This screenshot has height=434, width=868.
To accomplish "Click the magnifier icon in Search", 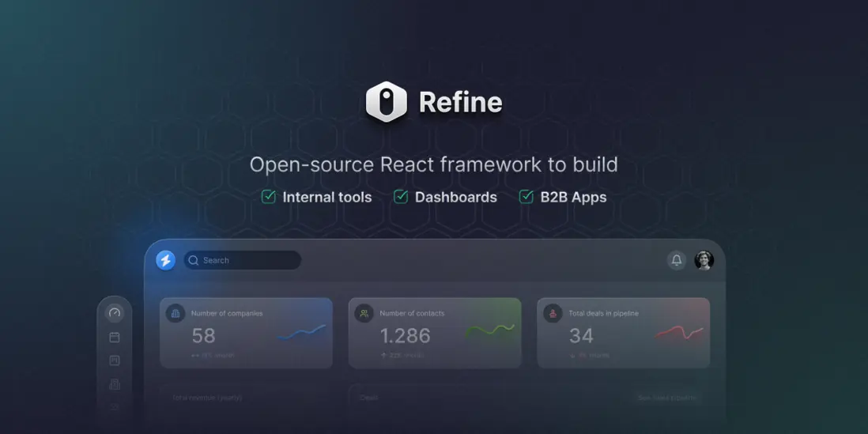I will point(193,260).
